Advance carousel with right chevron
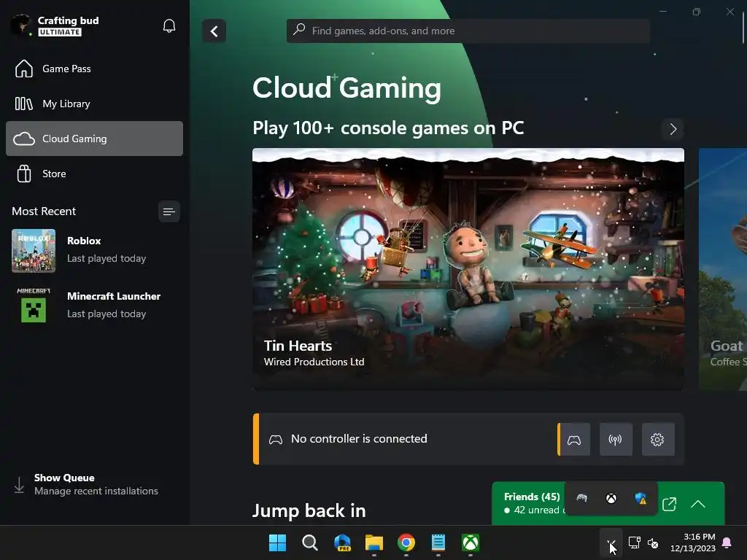Viewport: 747px width, 560px height. pyautogui.click(x=673, y=129)
